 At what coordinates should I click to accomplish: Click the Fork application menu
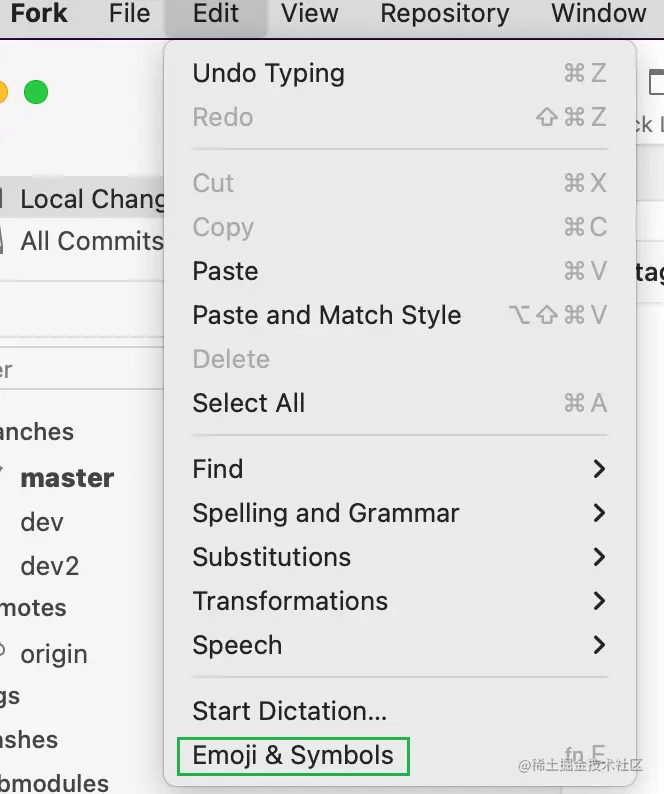click(x=39, y=14)
